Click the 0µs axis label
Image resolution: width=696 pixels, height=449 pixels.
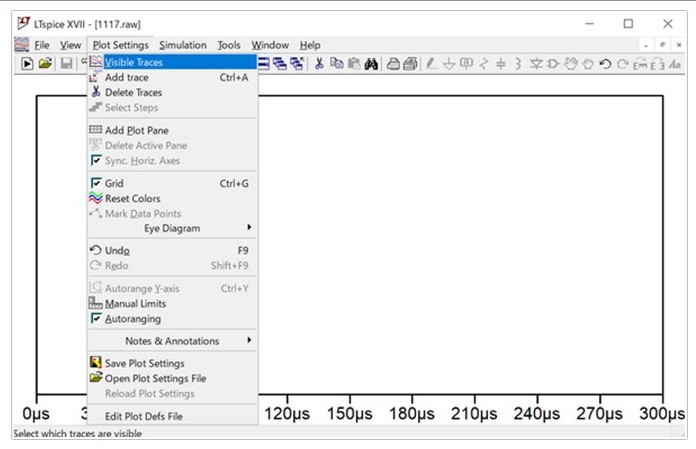tap(36, 414)
